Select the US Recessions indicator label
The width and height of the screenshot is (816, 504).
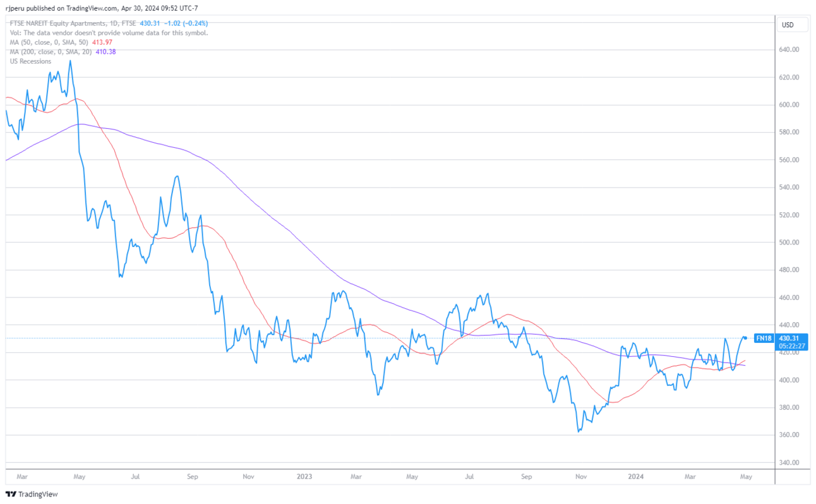point(30,61)
